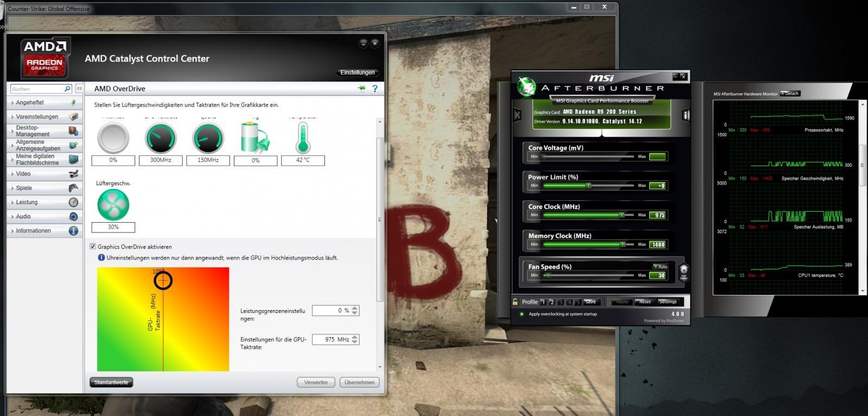Toggle Afterburner fan speed Auto button
This screenshot has width=868, height=416.
660,267
